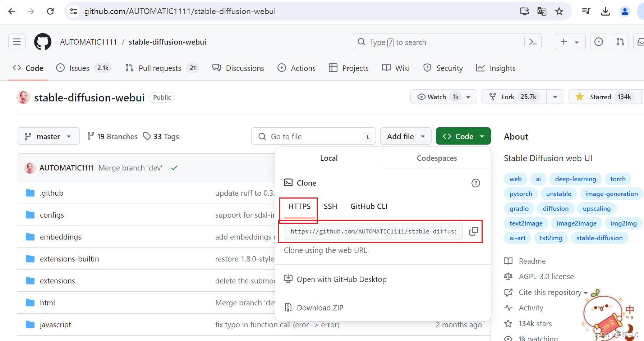Screen dimensions: 644x341
Task: Click the browser back arrow
Action: (x=11, y=11)
